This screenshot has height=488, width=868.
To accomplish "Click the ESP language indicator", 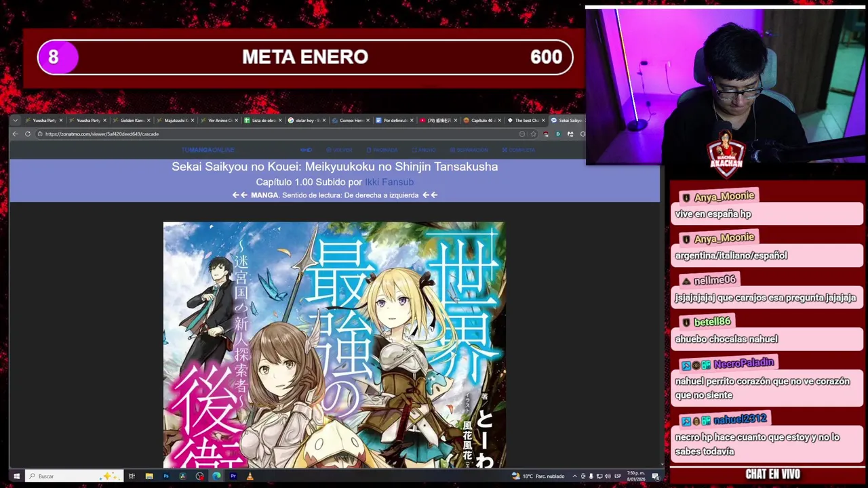I will coord(617,476).
